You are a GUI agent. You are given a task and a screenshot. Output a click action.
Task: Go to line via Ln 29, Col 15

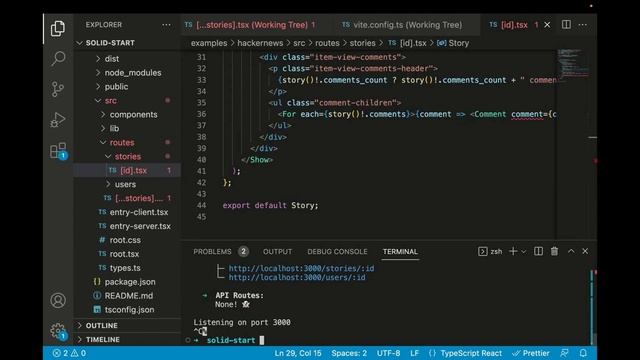pos(298,353)
